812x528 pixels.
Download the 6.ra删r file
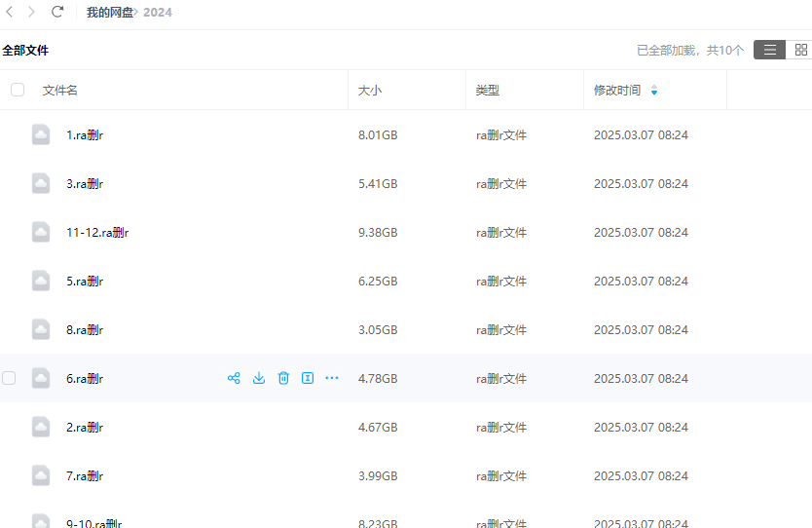tap(259, 378)
